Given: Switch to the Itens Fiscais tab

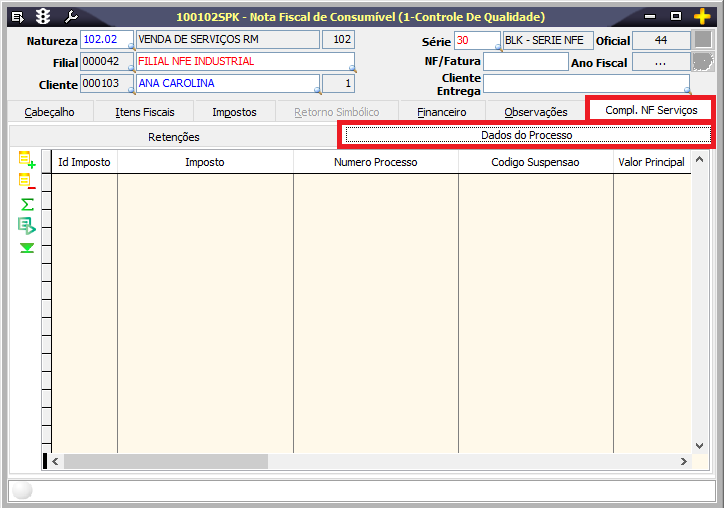Looking at the screenshot, I should tap(145, 112).
